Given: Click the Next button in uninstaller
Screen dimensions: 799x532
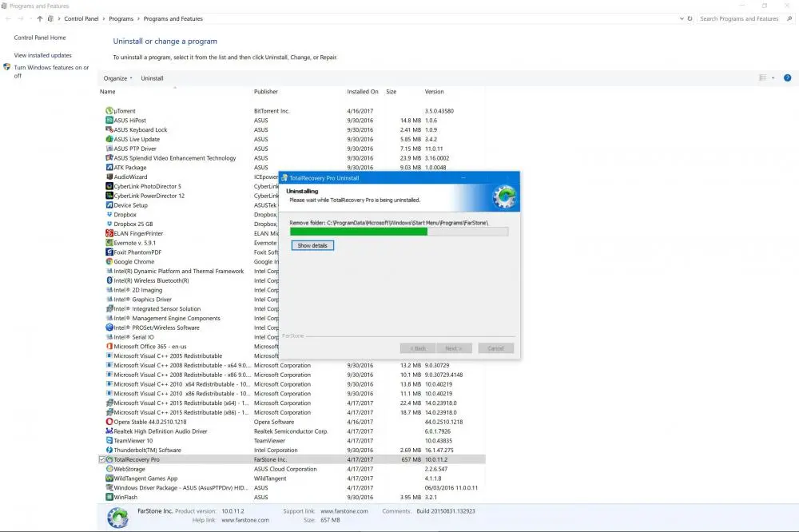Looking at the screenshot, I should [x=453, y=348].
